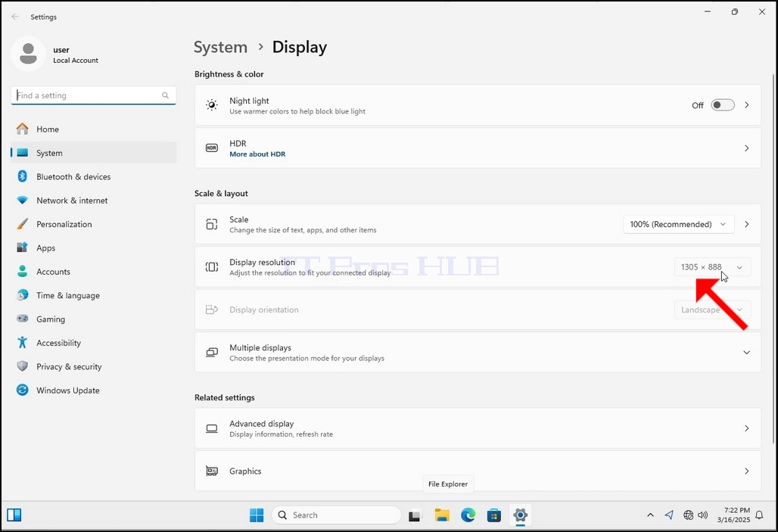Open the Scale percentage dropdown
Viewport: 778px width, 532px height.
point(678,224)
